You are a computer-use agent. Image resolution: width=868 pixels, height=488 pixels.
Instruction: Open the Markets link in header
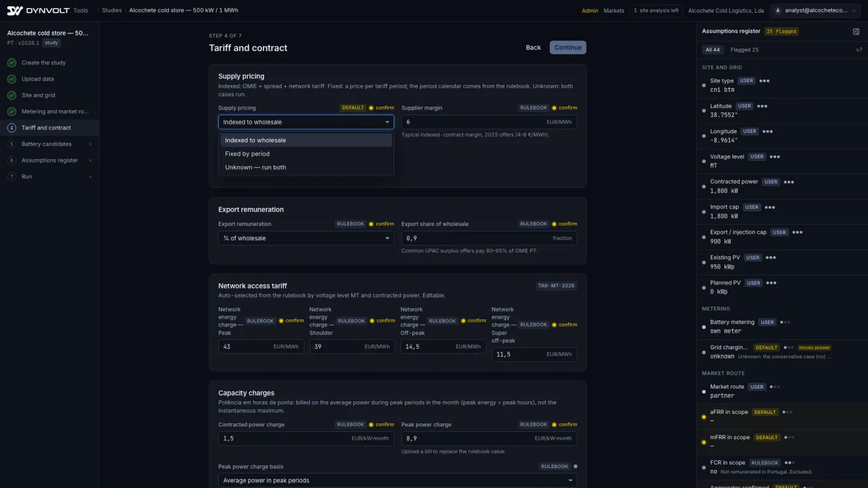click(x=614, y=11)
